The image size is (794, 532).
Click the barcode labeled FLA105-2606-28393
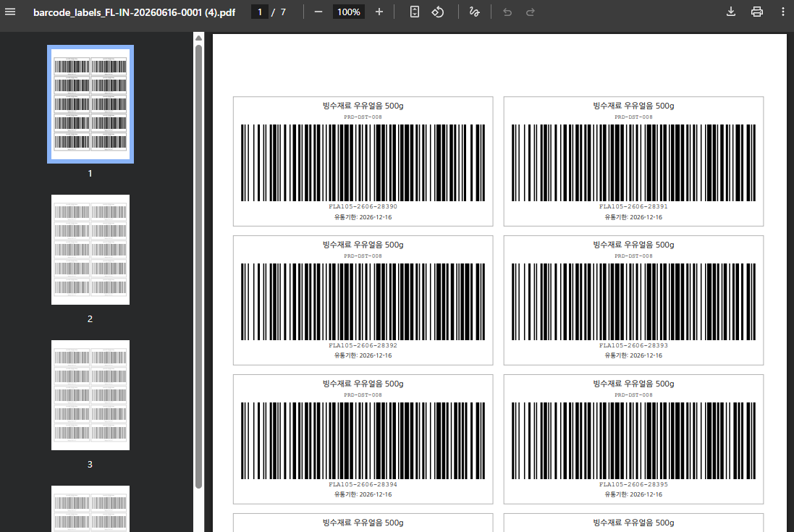pyautogui.click(x=633, y=302)
